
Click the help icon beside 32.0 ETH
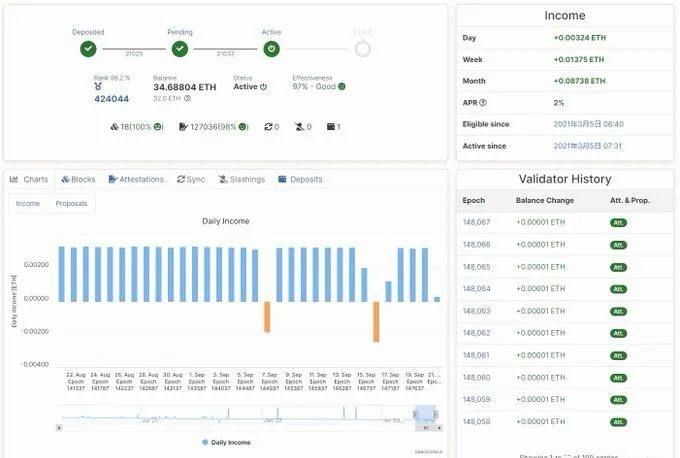click(x=187, y=98)
